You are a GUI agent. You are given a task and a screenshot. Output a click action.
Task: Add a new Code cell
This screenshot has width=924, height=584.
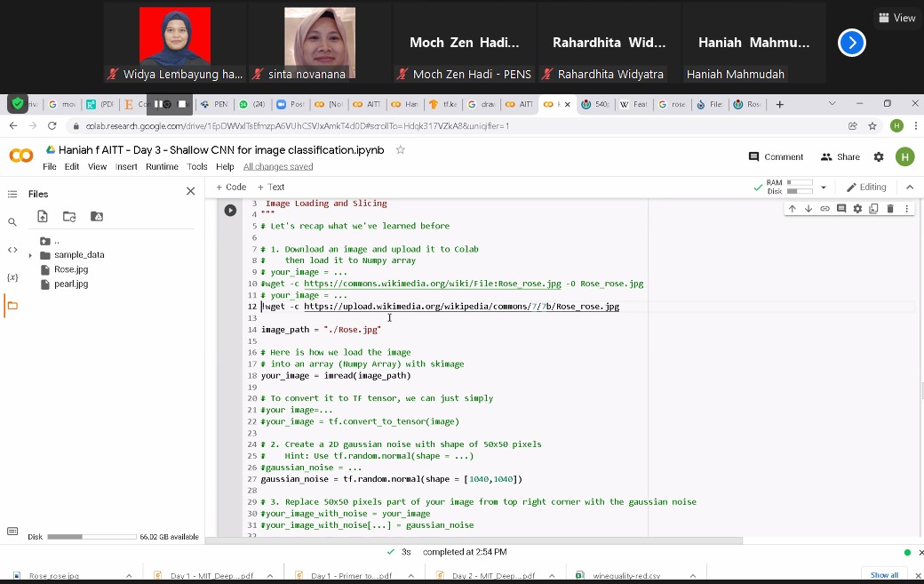(231, 187)
